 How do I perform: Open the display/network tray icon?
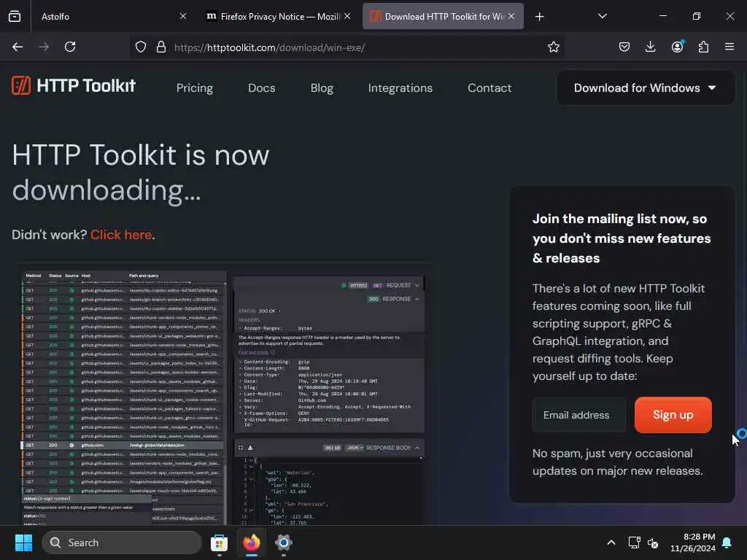(634, 542)
